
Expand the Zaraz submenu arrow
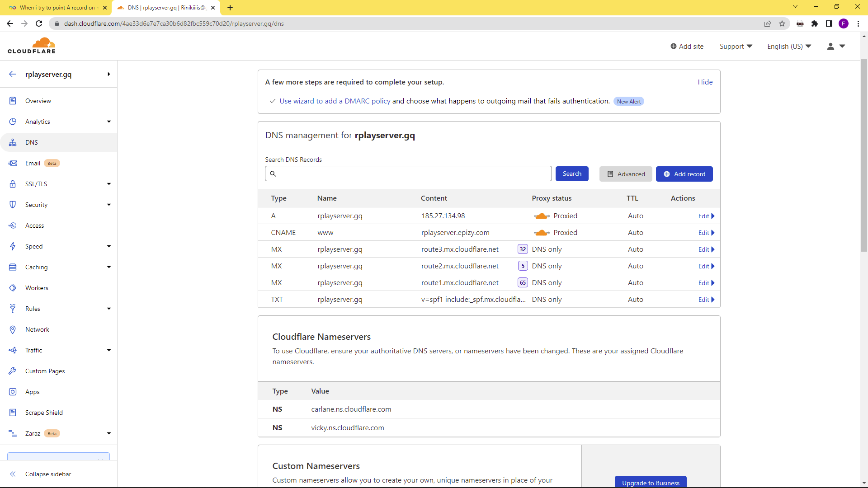pyautogui.click(x=109, y=433)
